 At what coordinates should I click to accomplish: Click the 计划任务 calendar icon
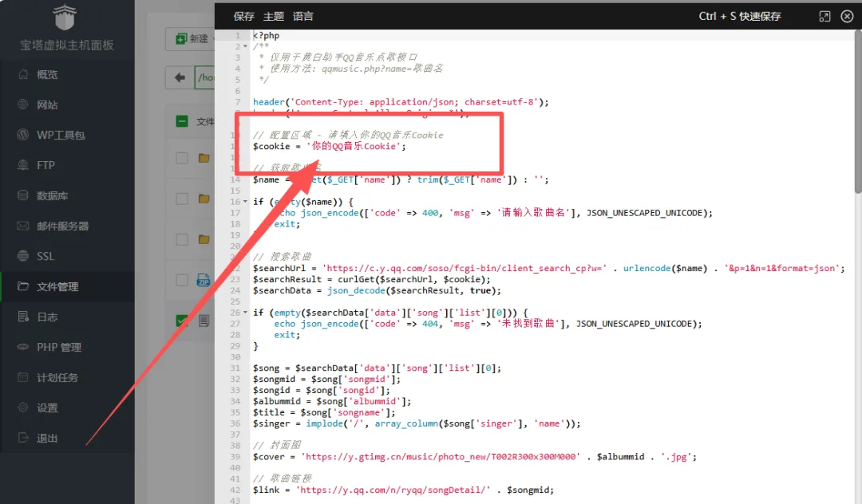[23, 377]
